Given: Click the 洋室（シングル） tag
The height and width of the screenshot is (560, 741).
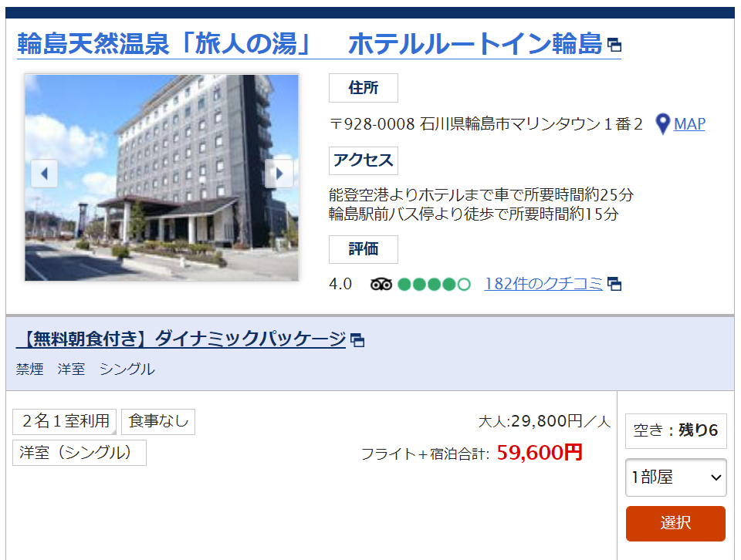Looking at the screenshot, I should 80,452.
